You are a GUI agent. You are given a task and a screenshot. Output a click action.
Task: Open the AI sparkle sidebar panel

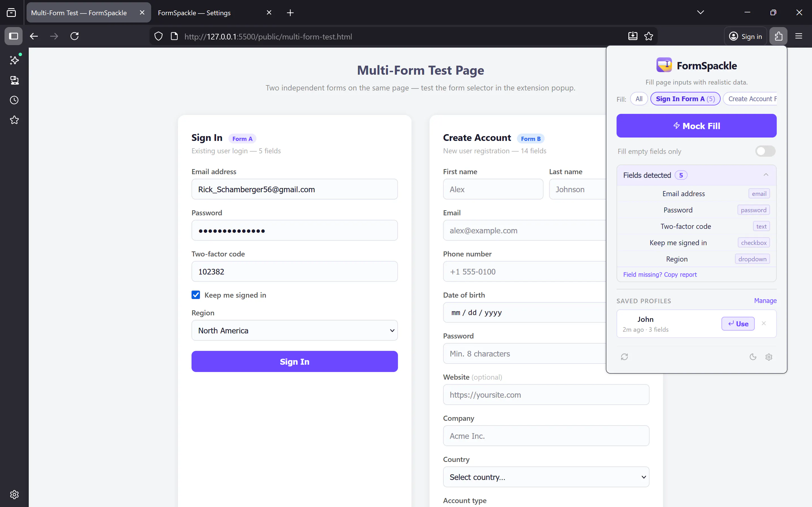pos(14,60)
